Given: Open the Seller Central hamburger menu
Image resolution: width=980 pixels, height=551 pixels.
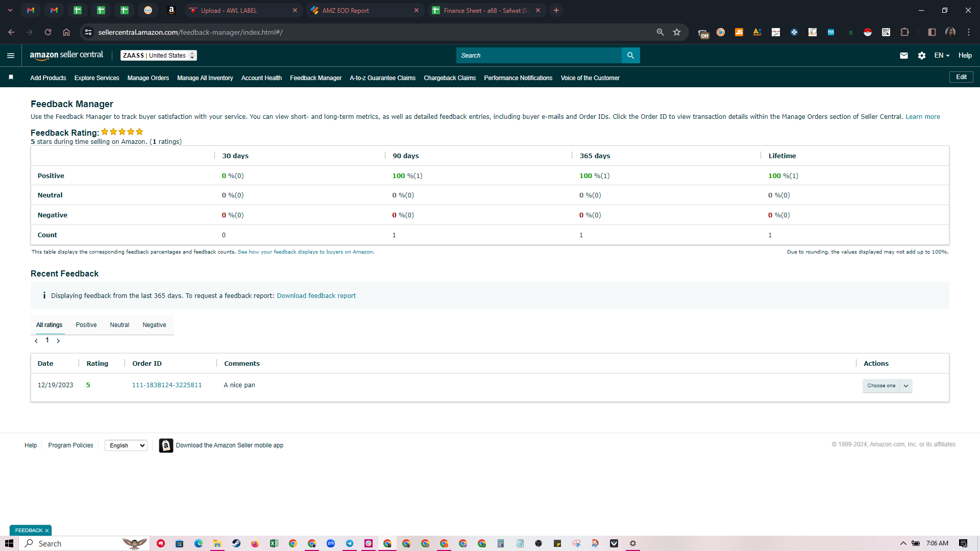Looking at the screenshot, I should pos(11,56).
